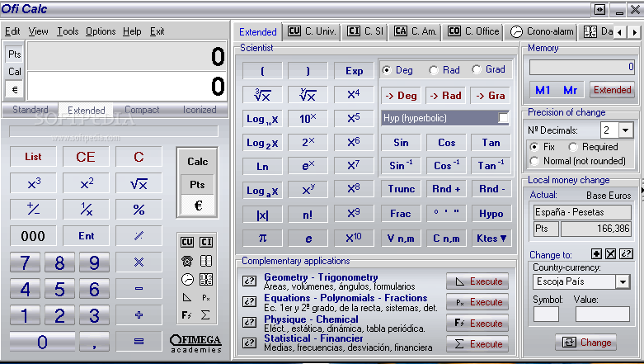The height and width of the screenshot is (364, 644).
Task: Click the cube root button
Action: (x=262, y=96)
